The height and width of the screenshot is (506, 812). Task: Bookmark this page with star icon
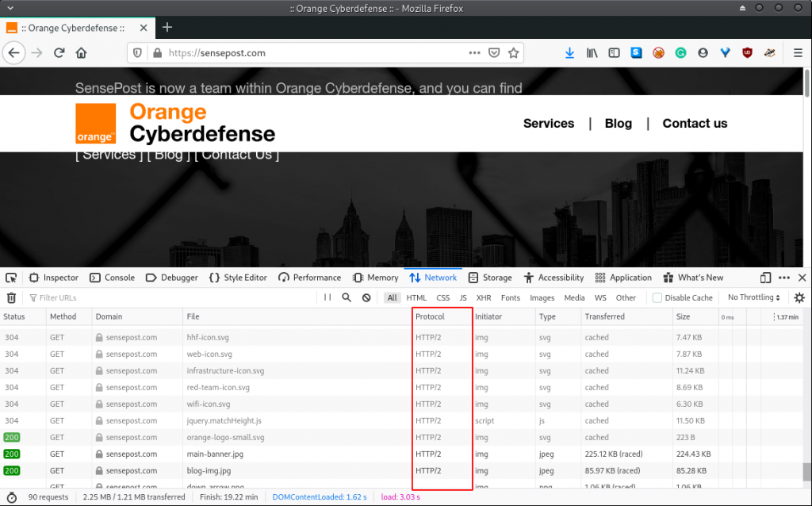click(x=513, y=53)
